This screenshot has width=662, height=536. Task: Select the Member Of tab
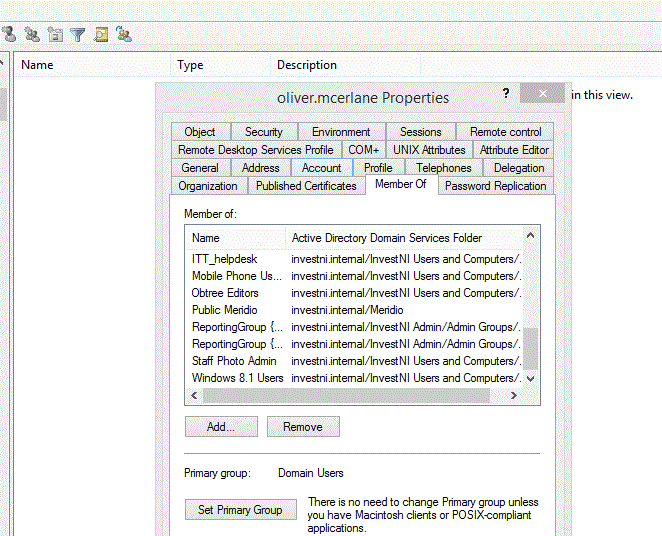pyautogui.click(x=401, y=184)
